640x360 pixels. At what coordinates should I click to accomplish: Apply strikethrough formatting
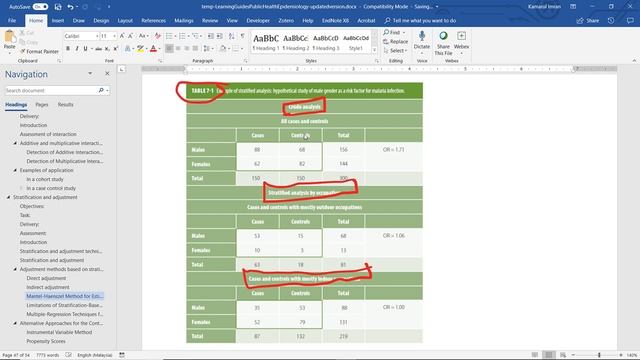tap(98, 49)
